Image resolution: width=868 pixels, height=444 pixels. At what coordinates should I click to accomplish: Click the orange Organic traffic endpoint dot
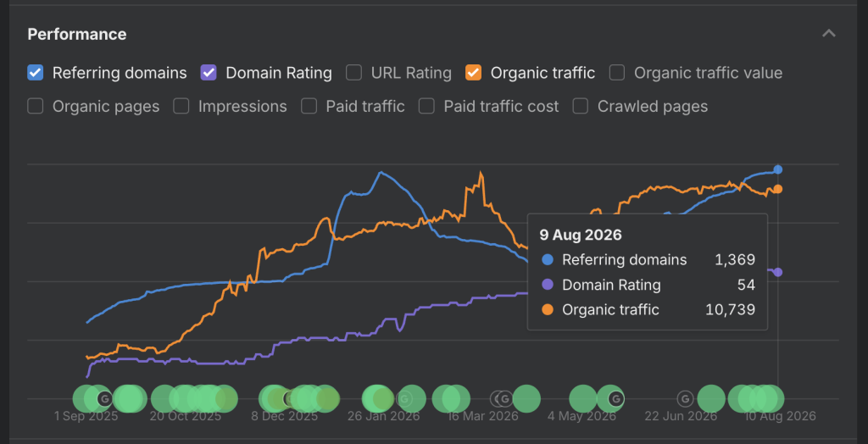coord(778,189)
